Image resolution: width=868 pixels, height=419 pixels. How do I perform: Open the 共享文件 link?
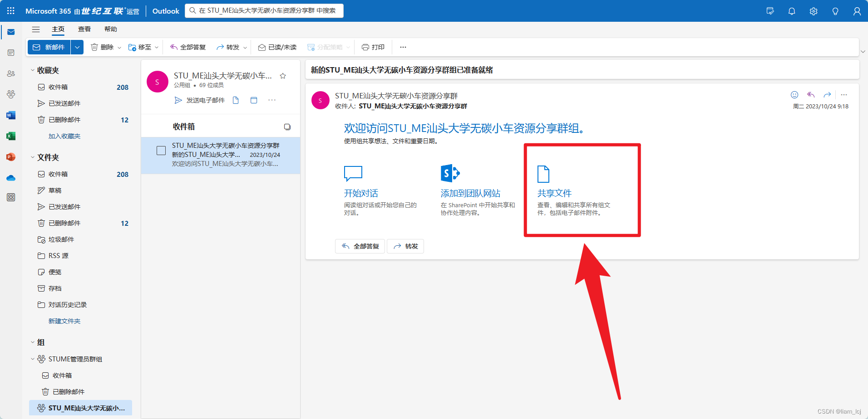[554, 193]
